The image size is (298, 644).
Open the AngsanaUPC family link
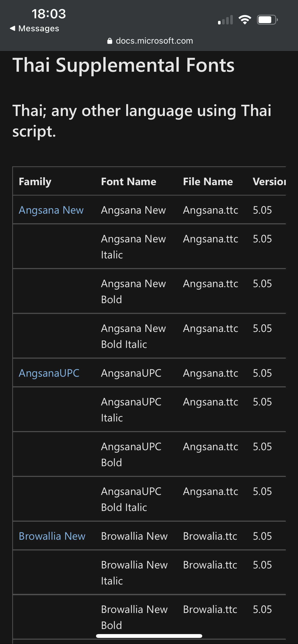[49, 373]
